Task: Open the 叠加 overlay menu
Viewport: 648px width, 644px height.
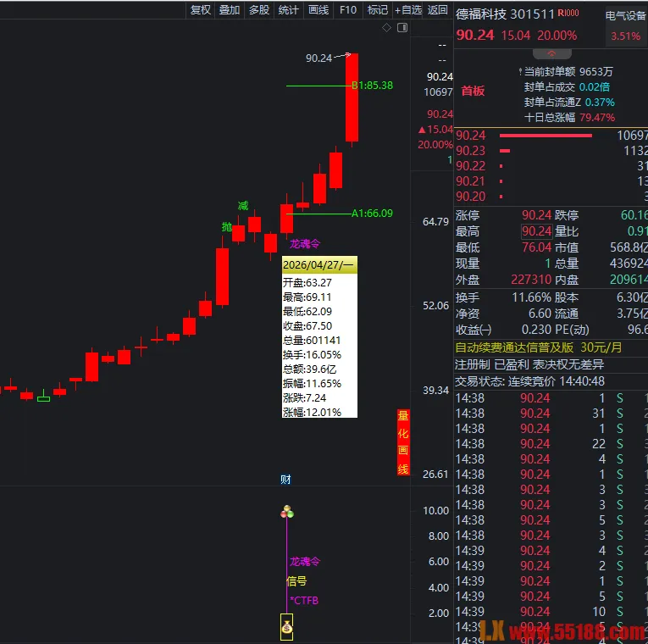Action: pos(230,9)
